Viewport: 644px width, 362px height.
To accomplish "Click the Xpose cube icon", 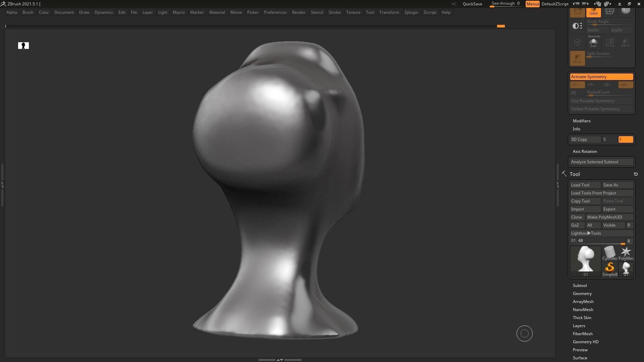I will (x=577, y=43).
